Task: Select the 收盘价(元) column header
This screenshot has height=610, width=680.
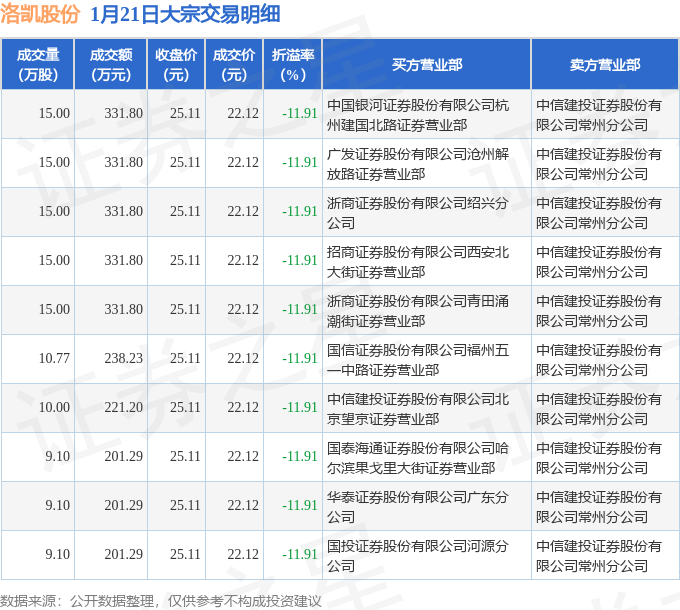Action: 175,65
